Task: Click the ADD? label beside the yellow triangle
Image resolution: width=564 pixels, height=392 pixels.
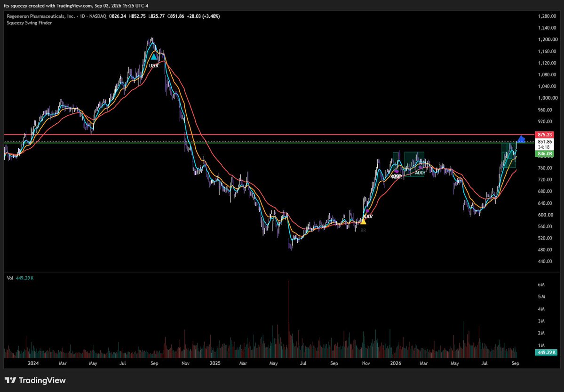Action: point(367,216)
